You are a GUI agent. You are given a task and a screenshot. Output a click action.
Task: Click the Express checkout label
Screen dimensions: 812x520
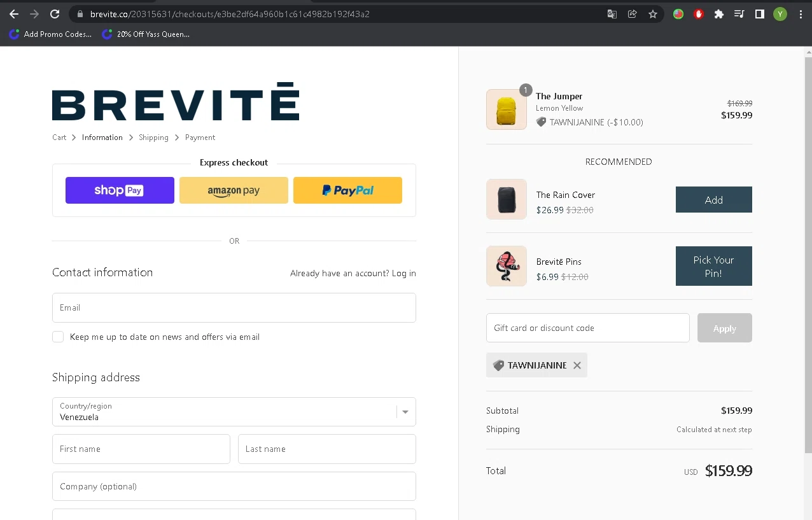(234, 162)
